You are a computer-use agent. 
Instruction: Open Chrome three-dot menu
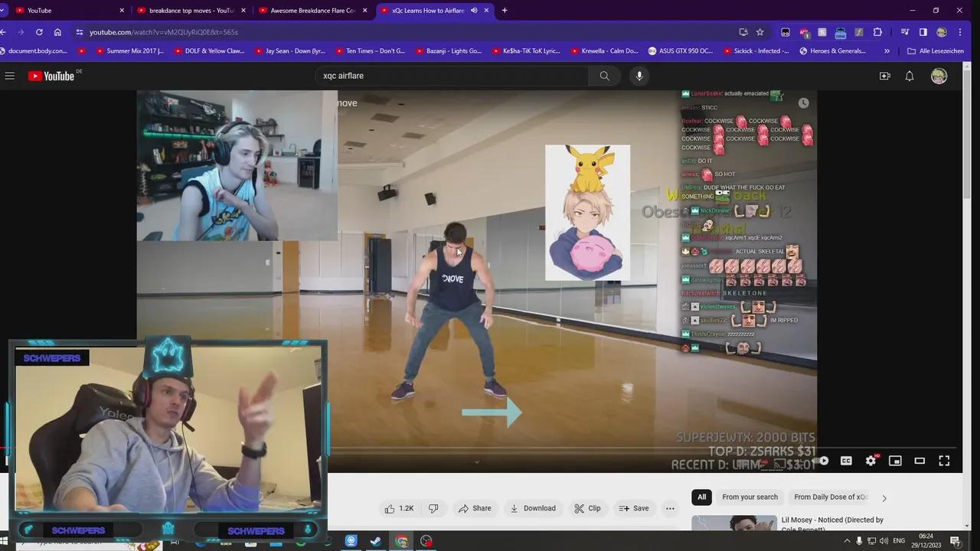960,32
